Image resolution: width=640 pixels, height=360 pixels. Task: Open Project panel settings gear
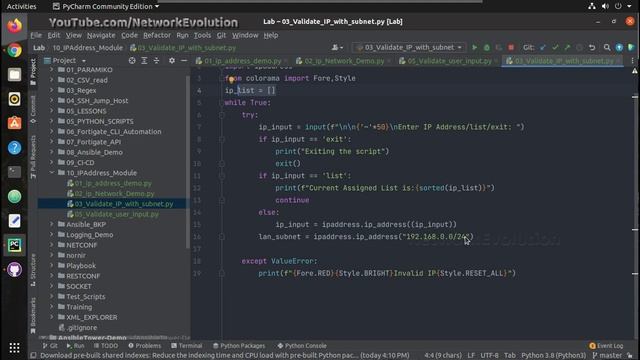coord(172,60)
